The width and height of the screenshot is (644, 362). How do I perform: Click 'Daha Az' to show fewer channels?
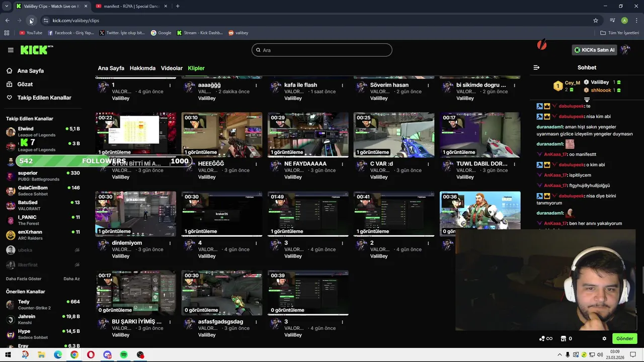[x=71, y=279]
